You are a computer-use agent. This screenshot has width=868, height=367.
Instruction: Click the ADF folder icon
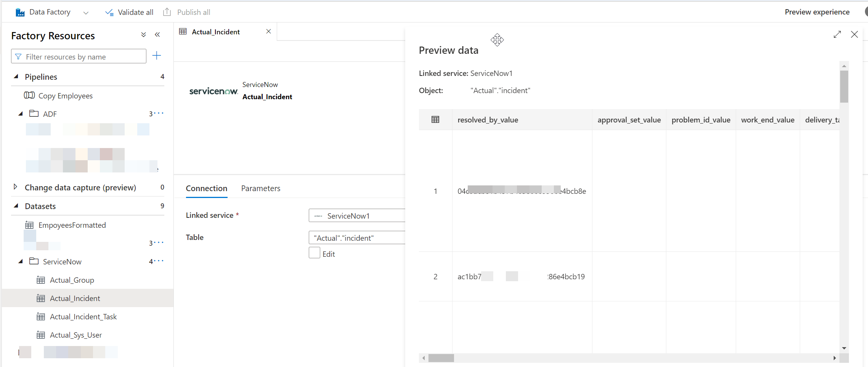point(34,113)
